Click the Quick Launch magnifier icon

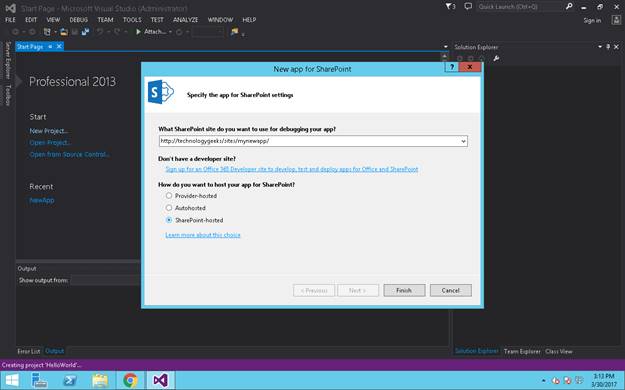tap(569, 6)
